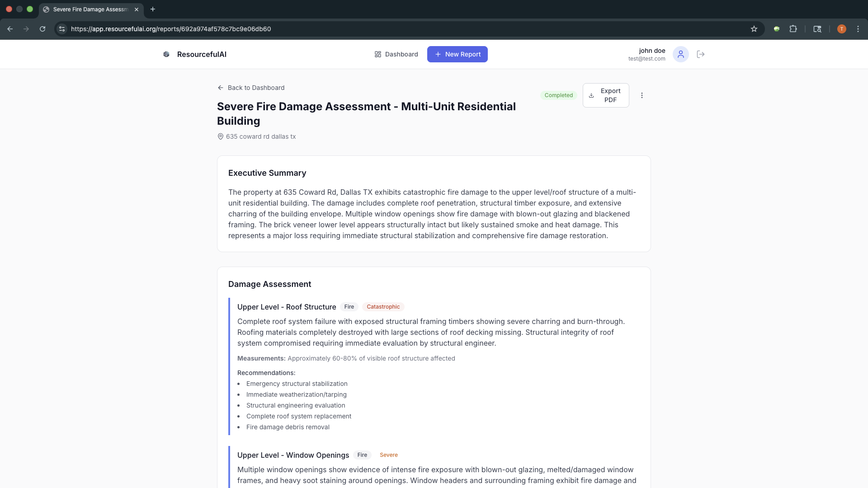The image size is (868, 488).
Task: Click the download icon on Export PDF
Action: pyautogui.click(x=592, y=95)
